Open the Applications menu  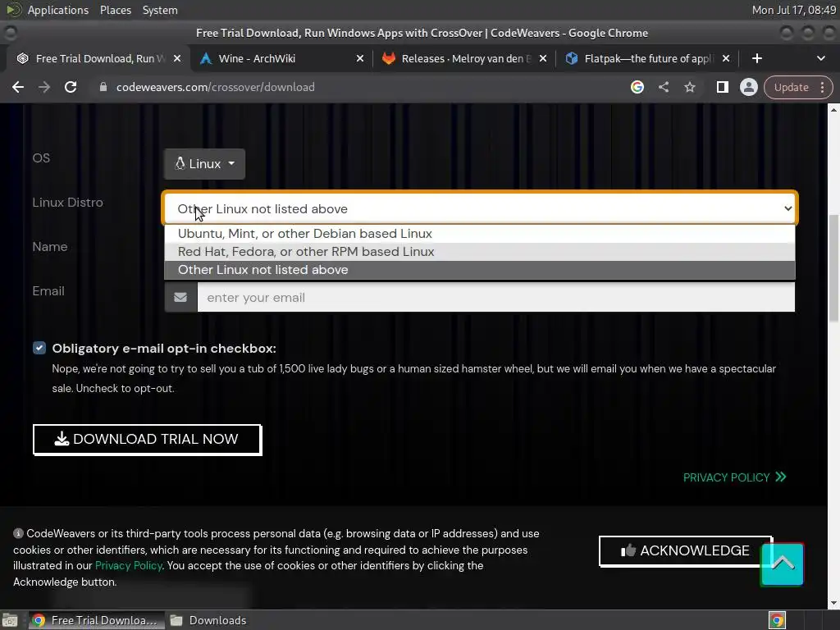[x=58, y=10]
